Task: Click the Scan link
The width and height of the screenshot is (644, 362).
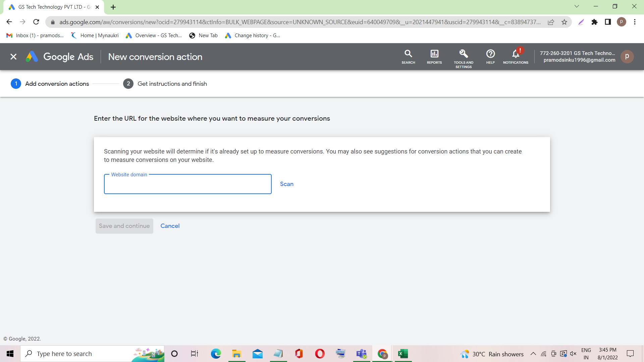Action: (x=286, y=184)
